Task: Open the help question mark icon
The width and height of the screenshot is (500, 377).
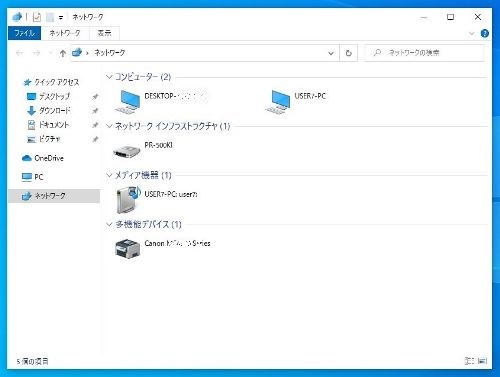Action: pos(485,33)
